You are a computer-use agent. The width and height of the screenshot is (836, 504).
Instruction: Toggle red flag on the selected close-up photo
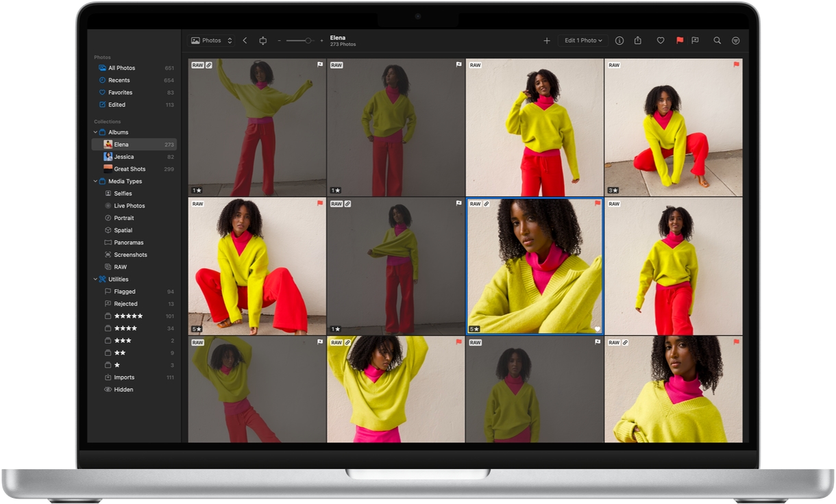click(x=598, y=203)
